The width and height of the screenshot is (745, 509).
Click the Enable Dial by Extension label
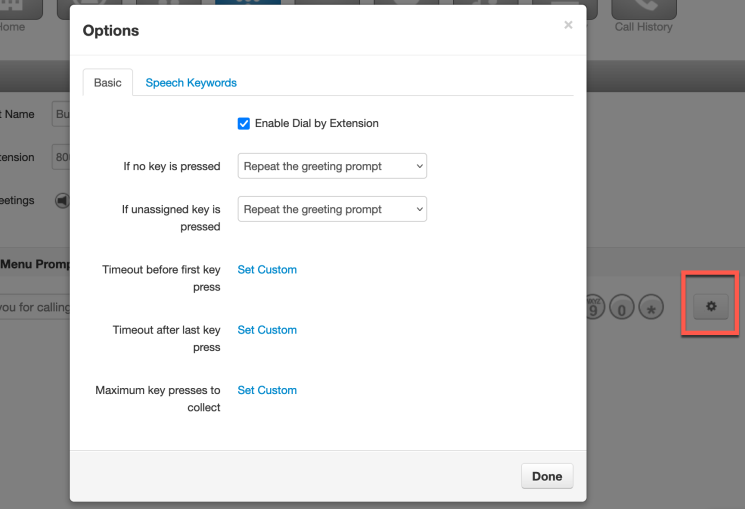click(x=317, y=124)
